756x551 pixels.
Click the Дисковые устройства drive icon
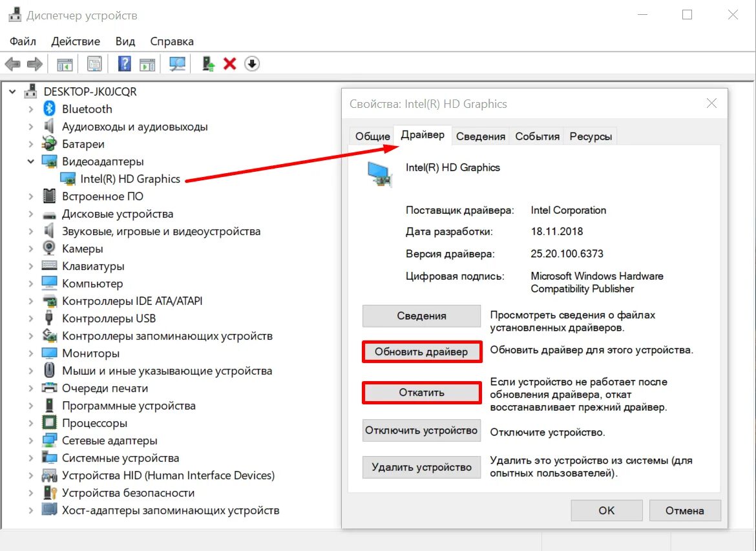click(x=49, y=214)
